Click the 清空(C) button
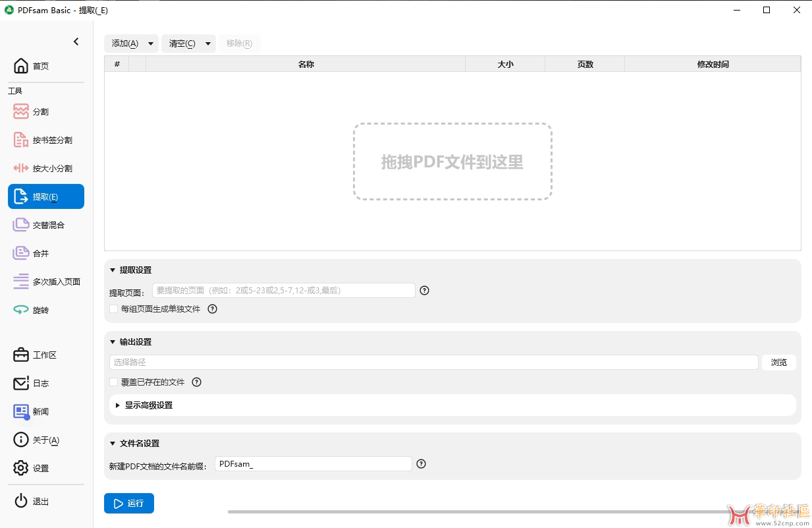812x528 pixels. pos(182,44)
